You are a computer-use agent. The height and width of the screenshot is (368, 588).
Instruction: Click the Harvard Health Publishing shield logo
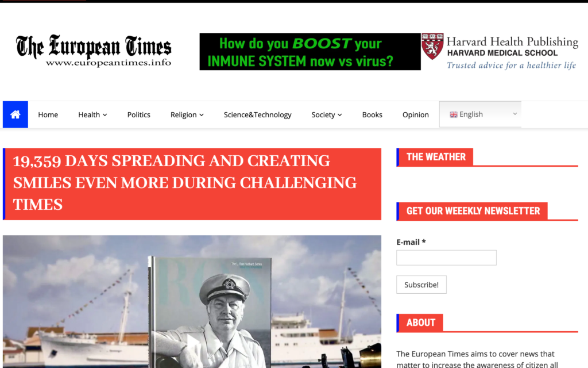[x=432, y=46]
